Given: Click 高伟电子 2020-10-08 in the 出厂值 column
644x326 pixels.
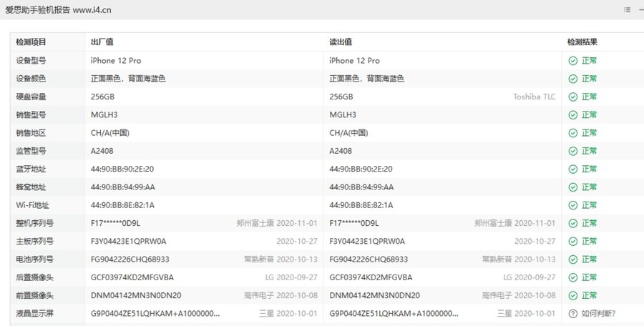Looking at the screenshot, I should 280,296.
